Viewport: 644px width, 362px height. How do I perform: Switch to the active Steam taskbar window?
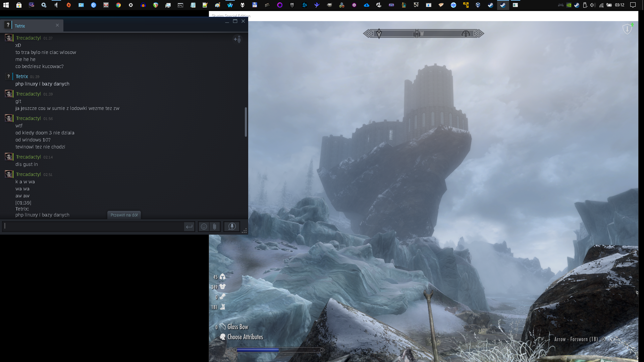503,5
